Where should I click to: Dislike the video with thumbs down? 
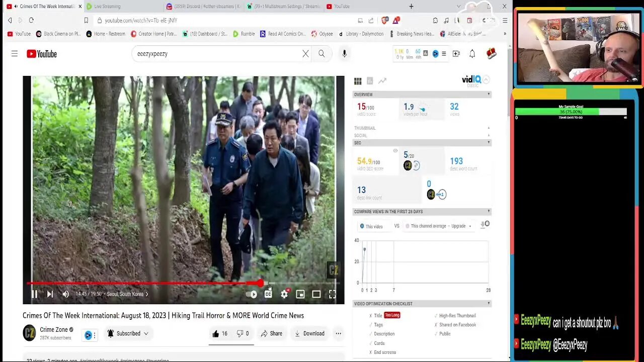point(243,333)
